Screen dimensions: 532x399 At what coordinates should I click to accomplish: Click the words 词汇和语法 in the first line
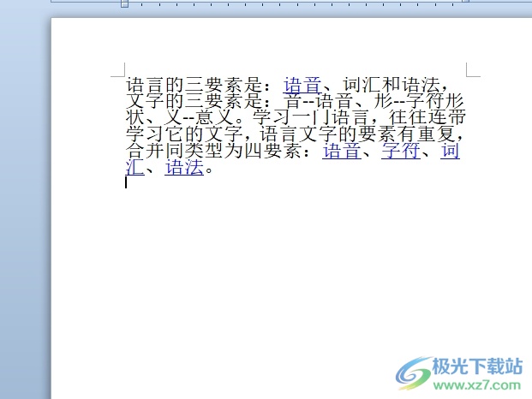pos(392,85)
